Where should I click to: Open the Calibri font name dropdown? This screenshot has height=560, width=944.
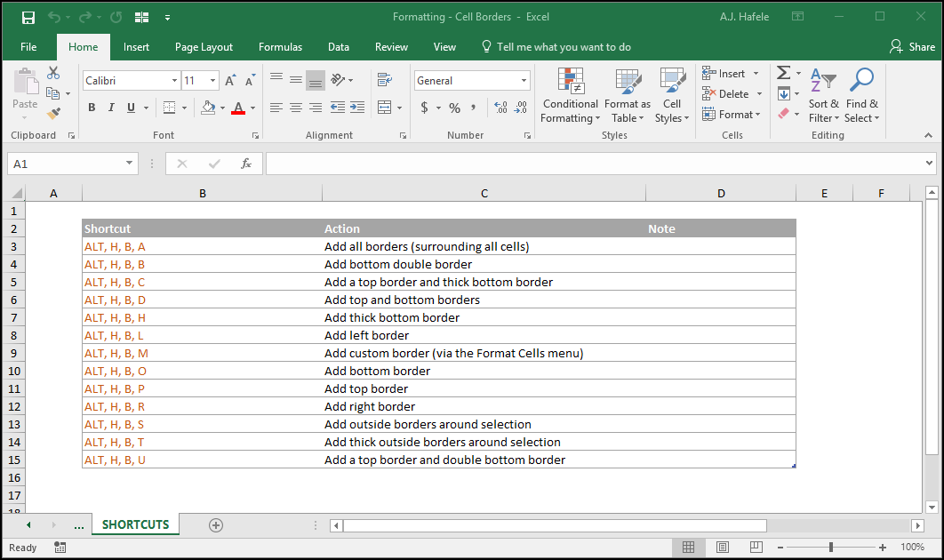pos(174,81)
